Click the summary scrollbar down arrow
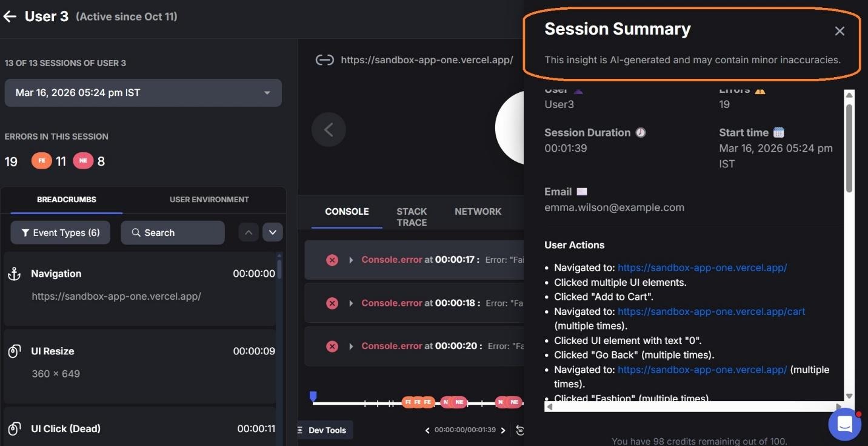 849,396
